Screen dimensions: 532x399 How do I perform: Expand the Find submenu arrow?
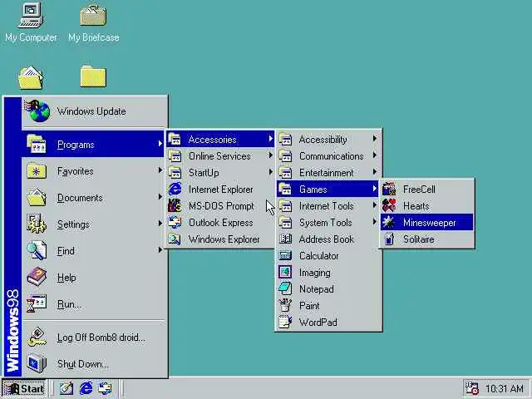160,249
